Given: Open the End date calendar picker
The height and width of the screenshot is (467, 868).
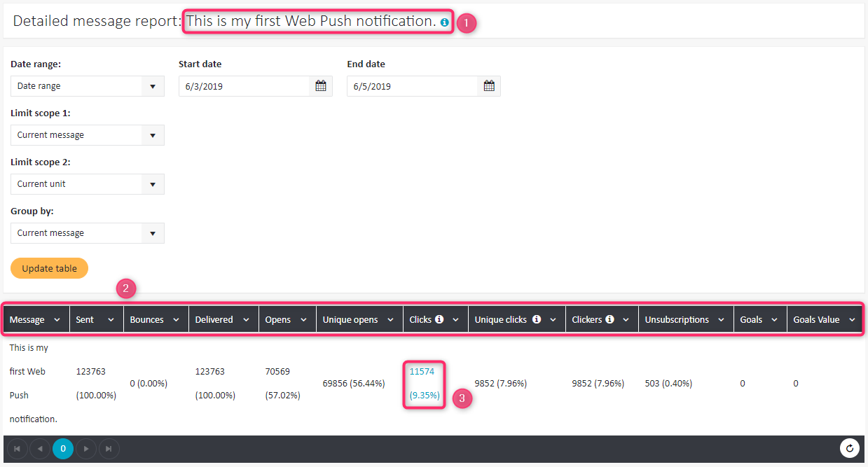Looking at the screenshot, I should coord(489,86).
